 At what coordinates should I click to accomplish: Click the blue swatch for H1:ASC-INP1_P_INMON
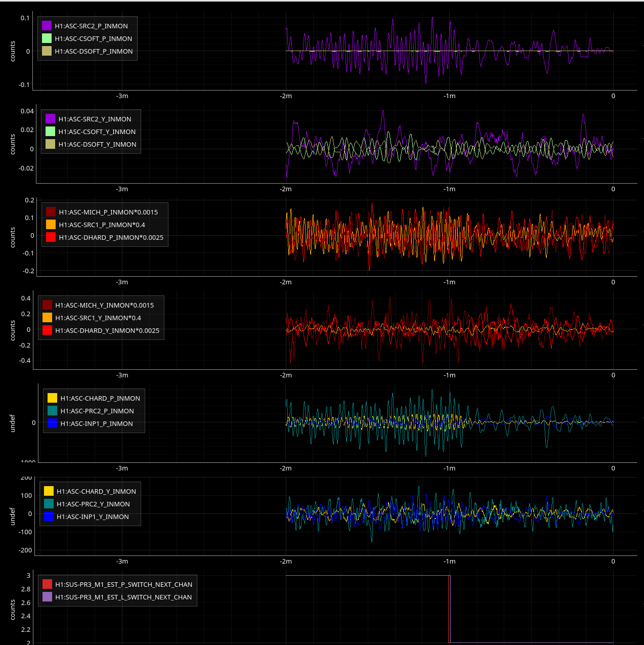[53, 423]
